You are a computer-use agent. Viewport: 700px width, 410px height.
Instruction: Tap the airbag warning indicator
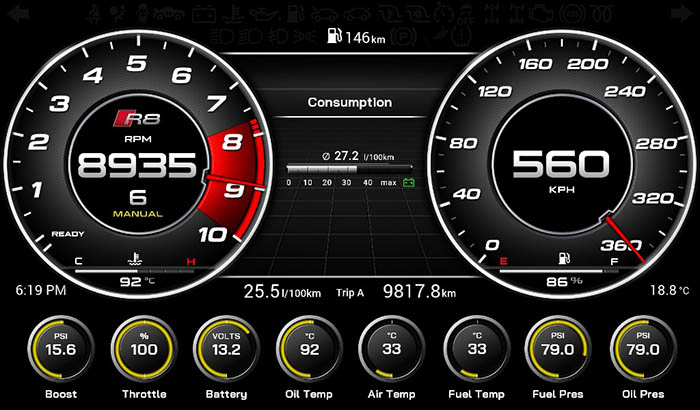pyautogui.click(x=118, y=14)
